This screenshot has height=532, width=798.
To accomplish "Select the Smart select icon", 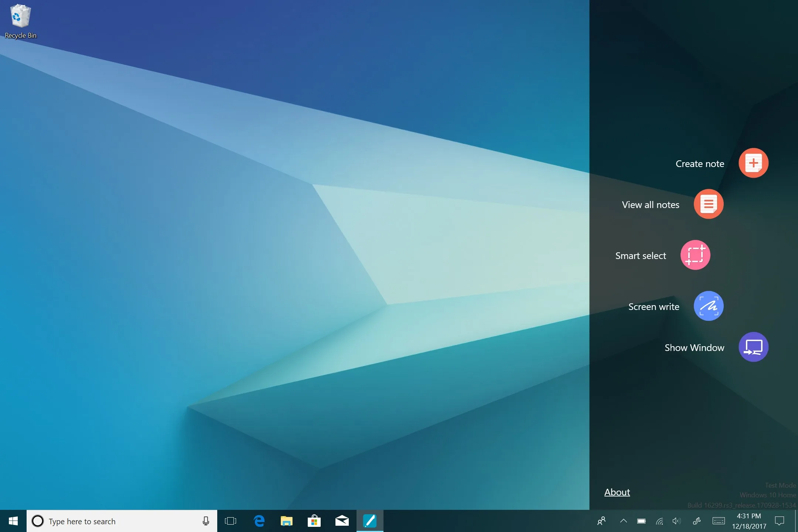I will click(x=695, y=255).
